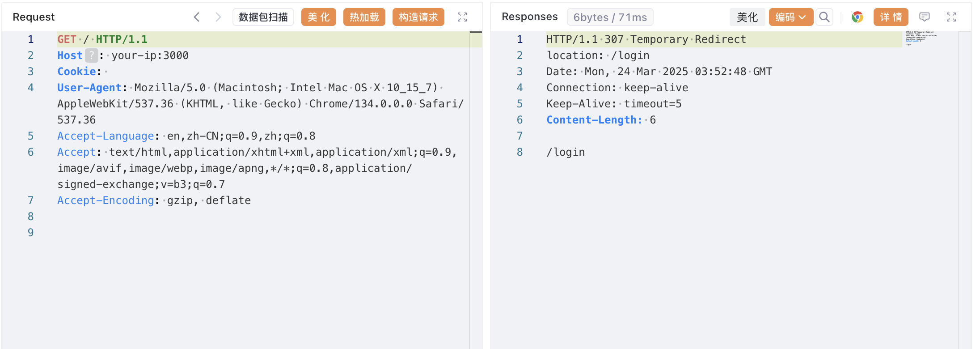
Task: Open the response search magnifier
Action: point(824,17)
